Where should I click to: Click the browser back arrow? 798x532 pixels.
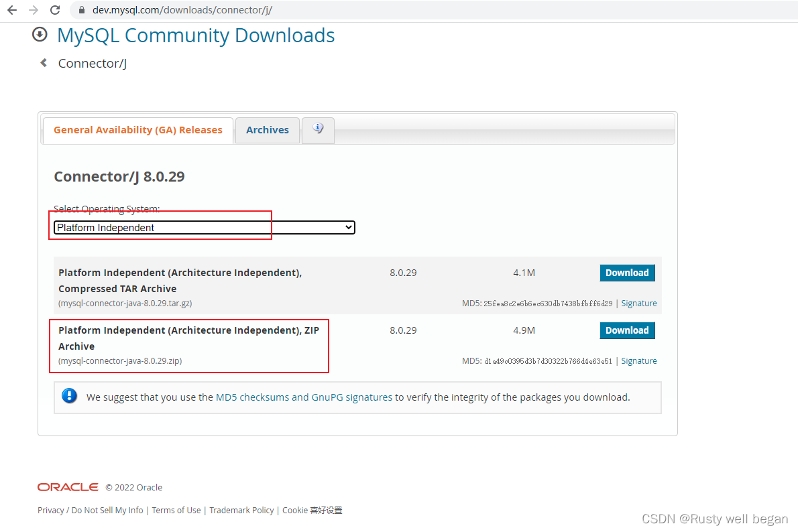click(x=11, y=9)
